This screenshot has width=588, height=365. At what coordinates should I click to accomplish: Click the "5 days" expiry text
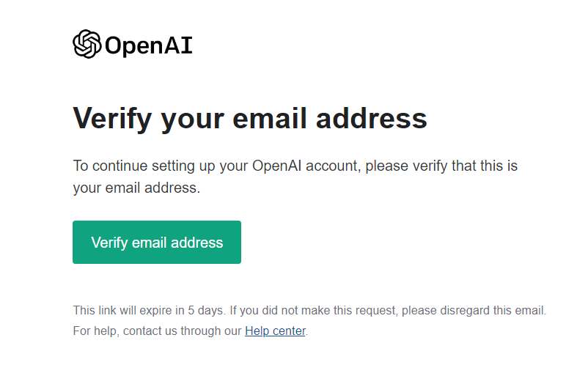point(205,310)
